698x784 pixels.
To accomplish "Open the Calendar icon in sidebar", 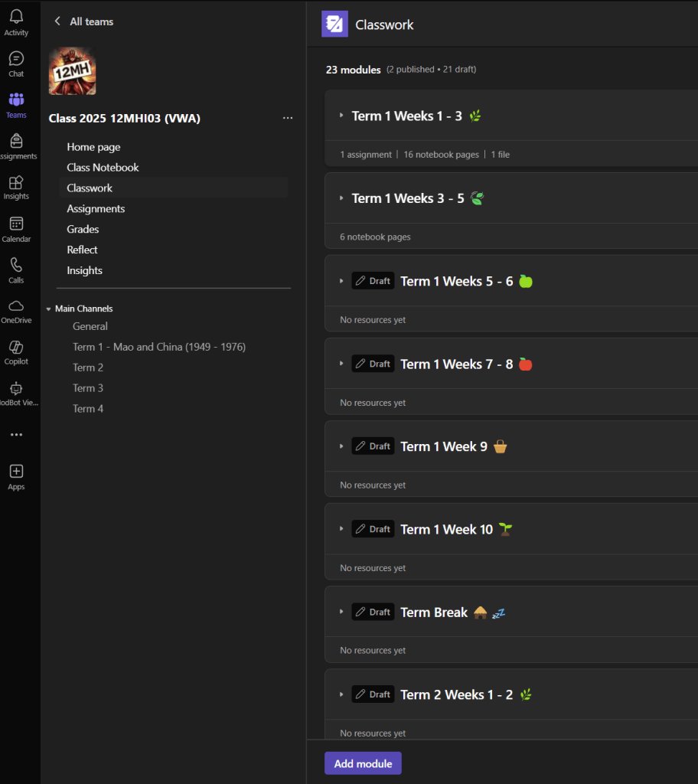I will click(16, 229).
